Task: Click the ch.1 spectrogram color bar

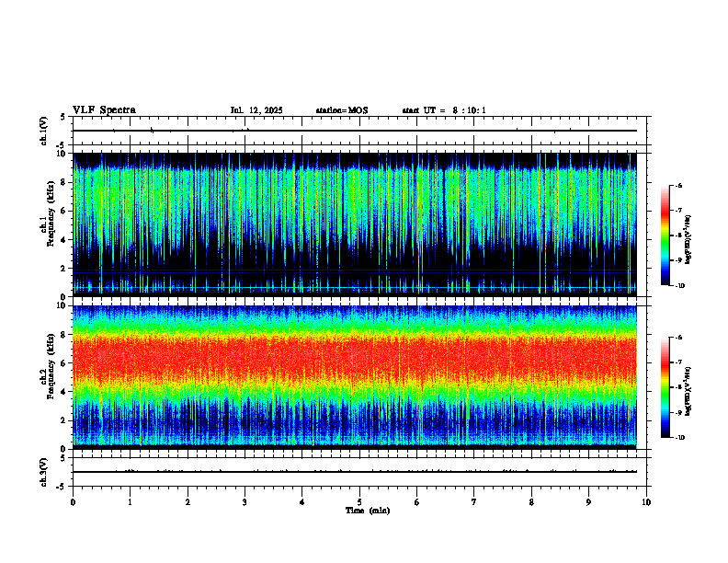Action: coord(665,236)
